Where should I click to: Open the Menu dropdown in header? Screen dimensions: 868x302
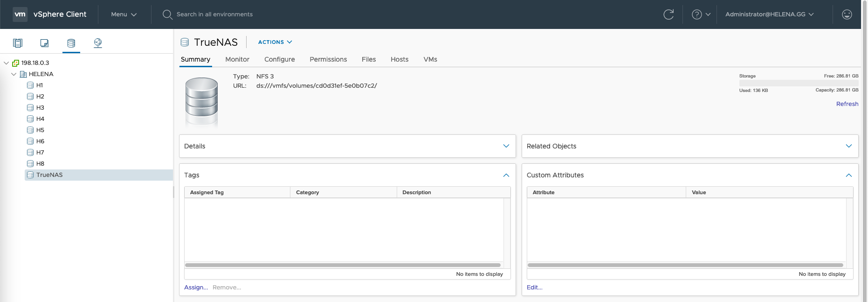click(124, 14)
